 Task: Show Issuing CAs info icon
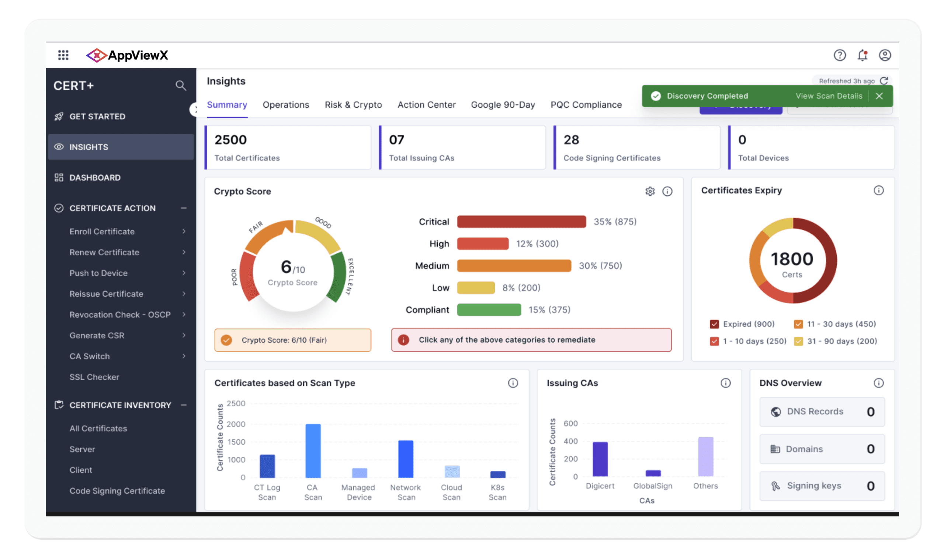point(725,383)
